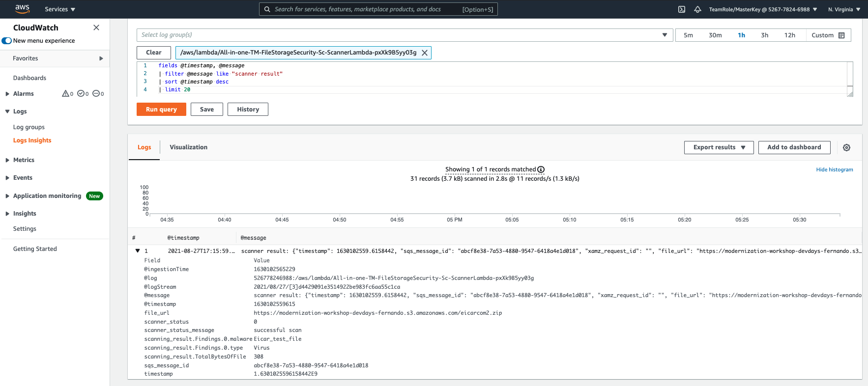The image size is (868, 386).
Task: Expand the Insights section
Action: click(x=7, y=214)
